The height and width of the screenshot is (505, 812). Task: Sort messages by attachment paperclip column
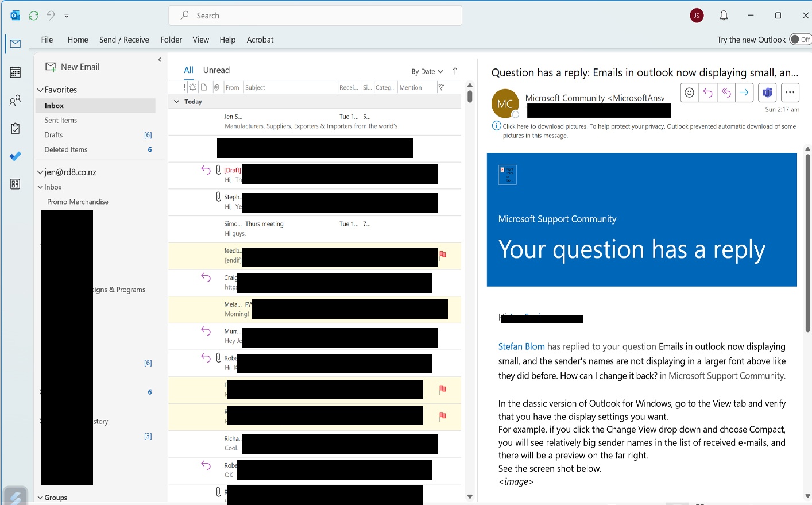tap(216, 87)
